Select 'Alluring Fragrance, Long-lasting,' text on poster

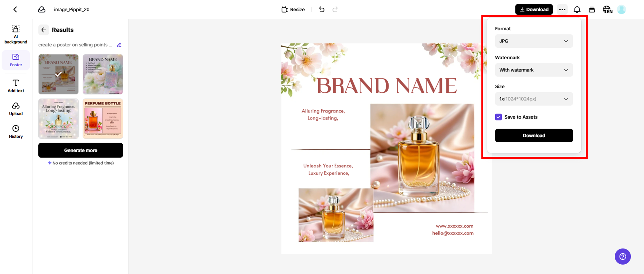click(323, 114)
